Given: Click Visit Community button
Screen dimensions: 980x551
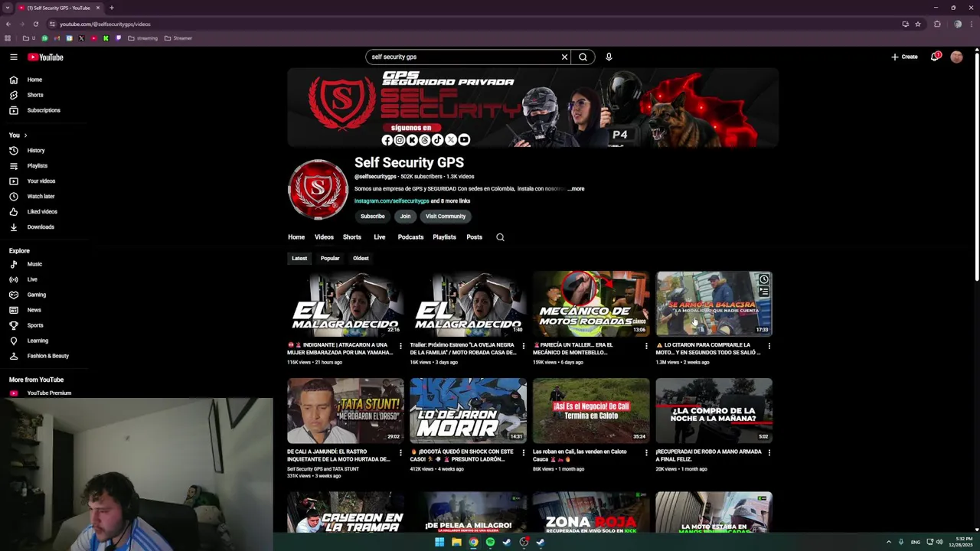Looking at the screenshot, I should click(x=446, y=217).
